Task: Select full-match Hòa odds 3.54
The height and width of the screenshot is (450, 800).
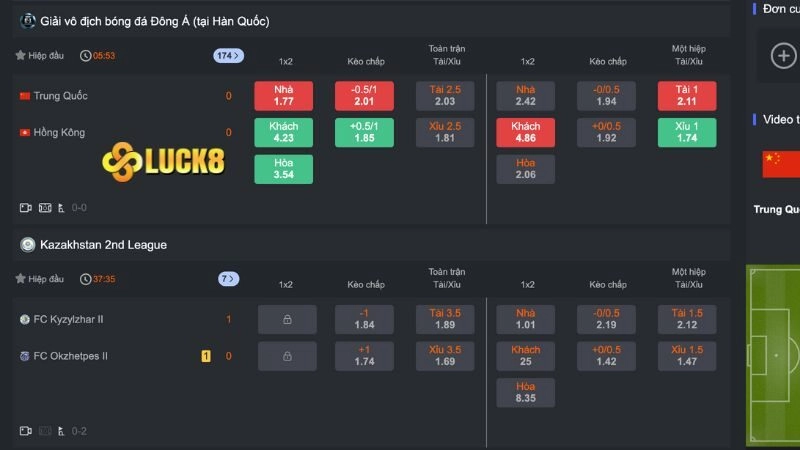Action: (x=283, y=169)
